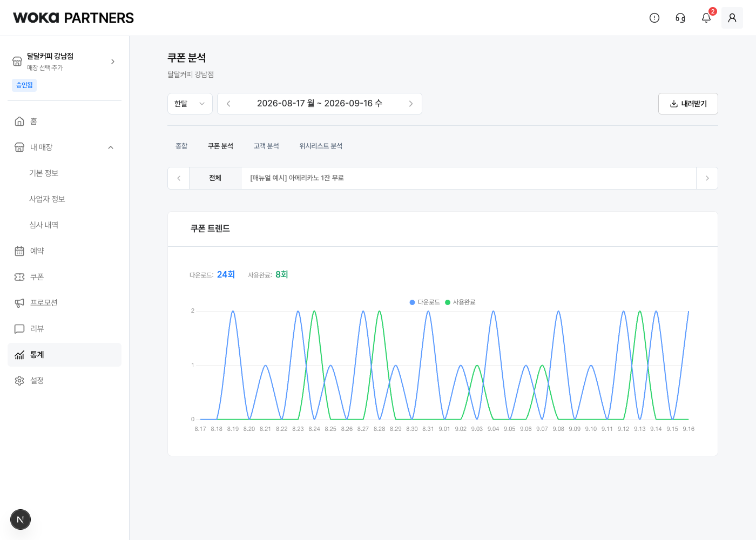Click the 리뷰 speech bubble icon

pos(19,329)
